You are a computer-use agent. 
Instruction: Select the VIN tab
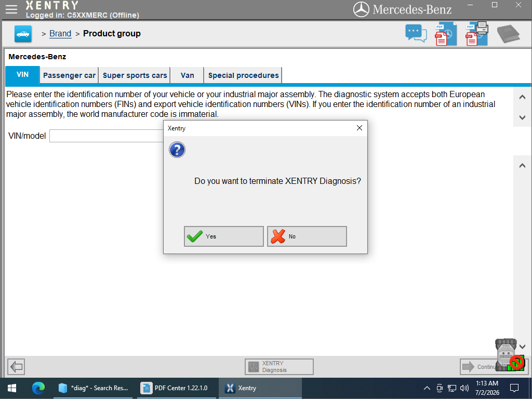click(x=22, y=75)
